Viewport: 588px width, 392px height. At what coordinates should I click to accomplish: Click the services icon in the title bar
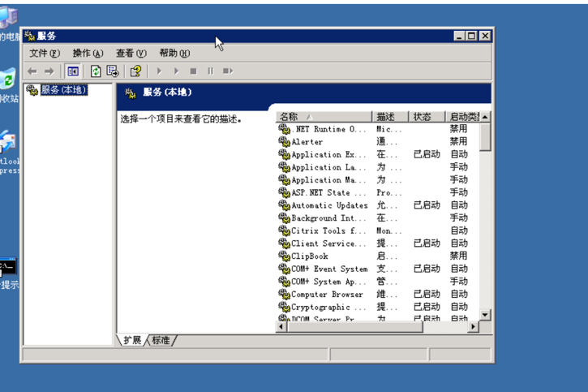click(x=30, y=36)
